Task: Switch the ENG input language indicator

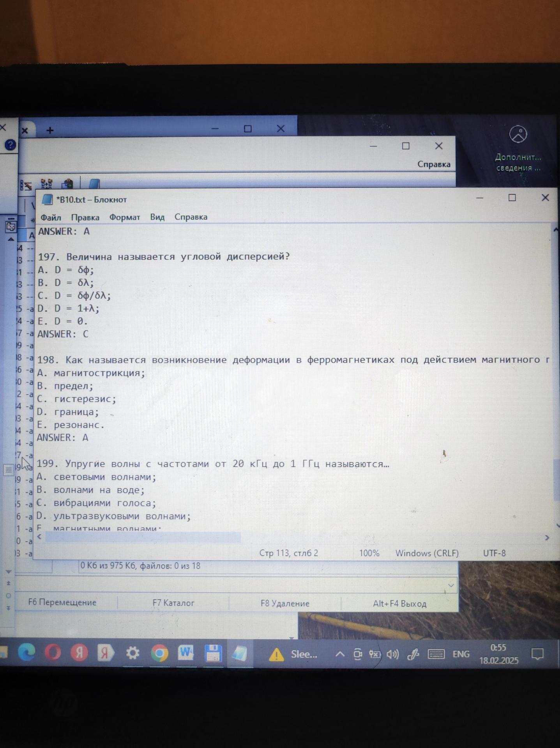Action: click(x=461, y=654)
